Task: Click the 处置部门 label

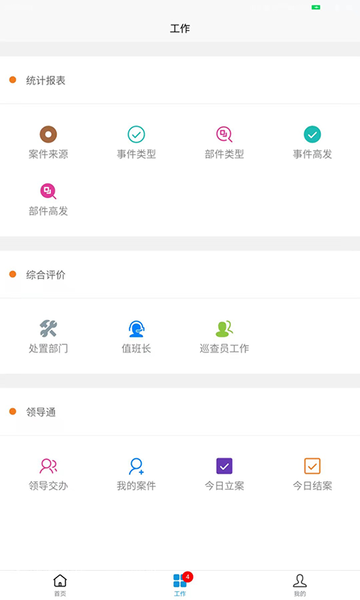Action: pos(48,348)
